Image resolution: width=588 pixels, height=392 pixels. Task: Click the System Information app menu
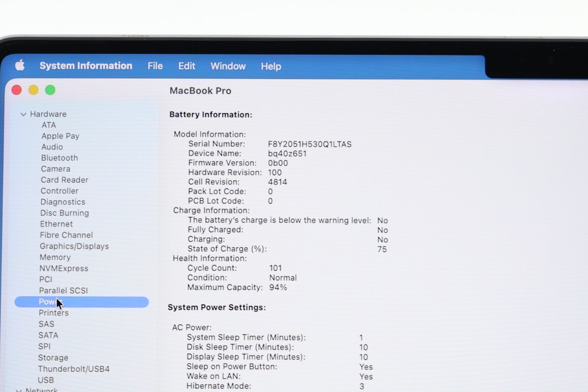tap(86, 65)
